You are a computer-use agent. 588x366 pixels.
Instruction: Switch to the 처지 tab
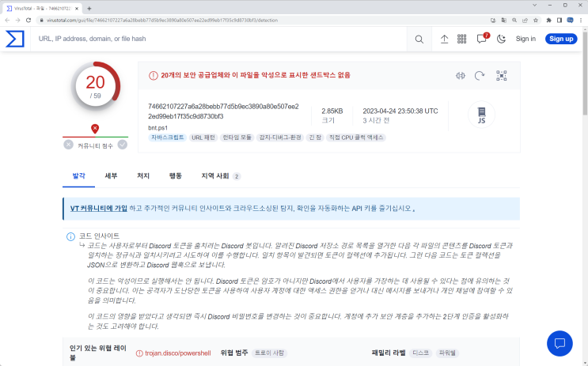(143, 175)
